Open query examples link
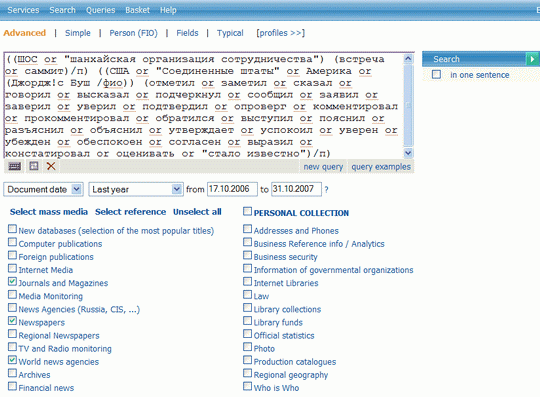The image size is (540, 397). coord(381,167)
